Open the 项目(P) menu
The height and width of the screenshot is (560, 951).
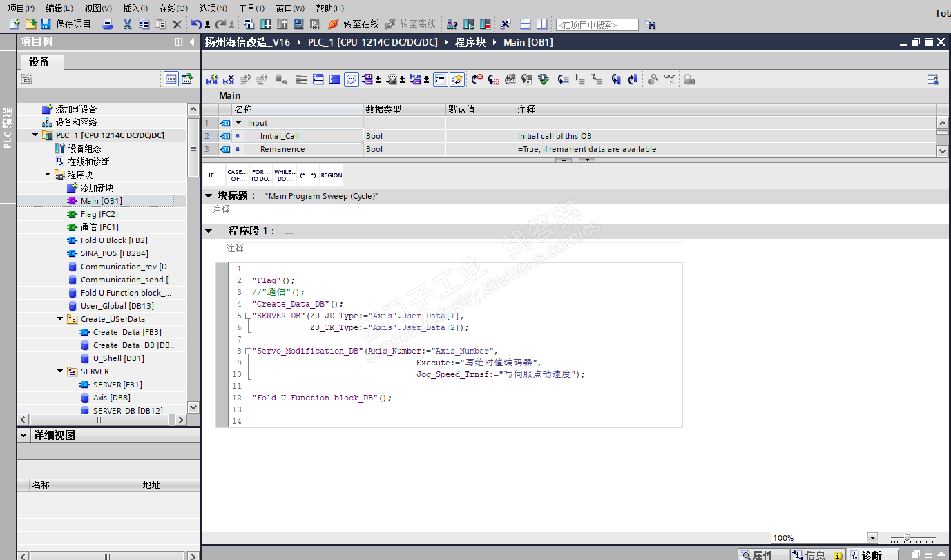(x=21, y=8)
